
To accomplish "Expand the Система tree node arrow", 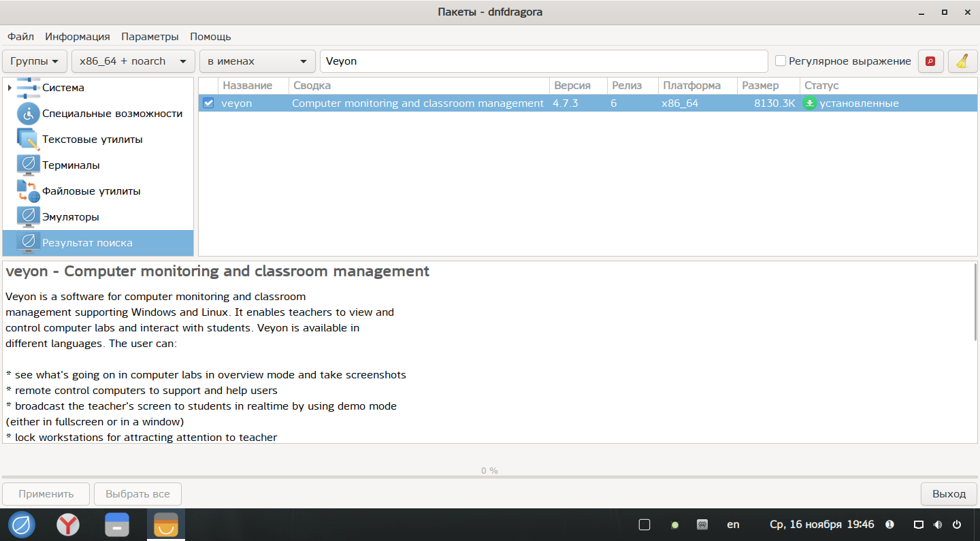I will pos(10,88).
